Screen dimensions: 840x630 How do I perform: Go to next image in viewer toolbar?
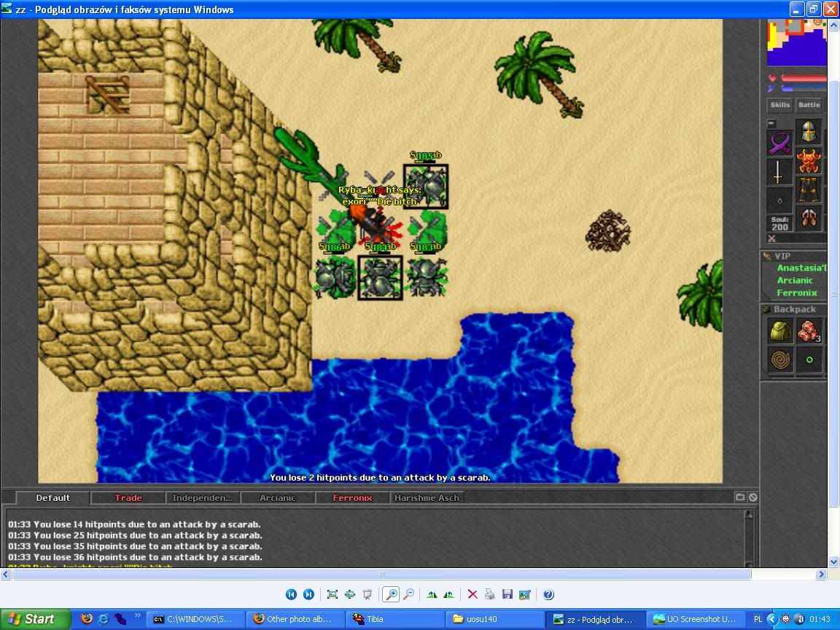point(308,594)
